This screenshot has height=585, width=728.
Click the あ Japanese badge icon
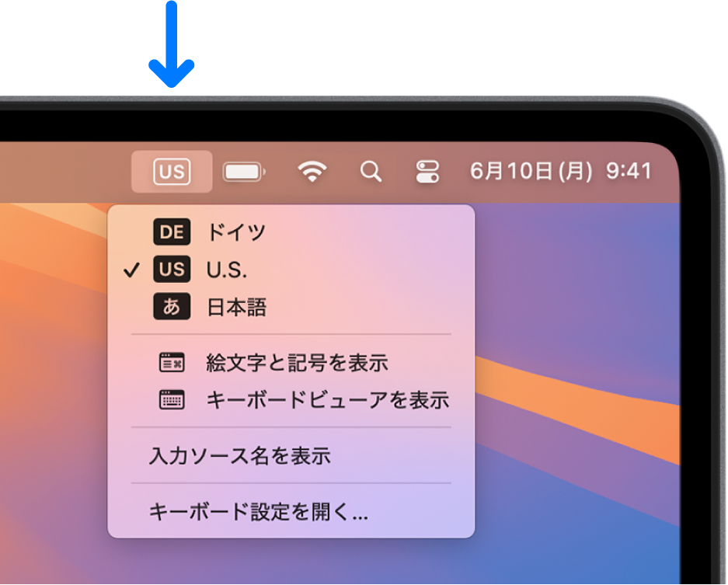[x=172, y=307]
